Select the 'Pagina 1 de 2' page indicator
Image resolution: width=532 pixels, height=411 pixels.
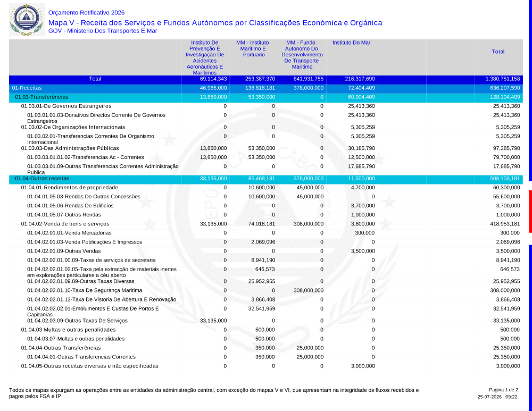point(503,390)
